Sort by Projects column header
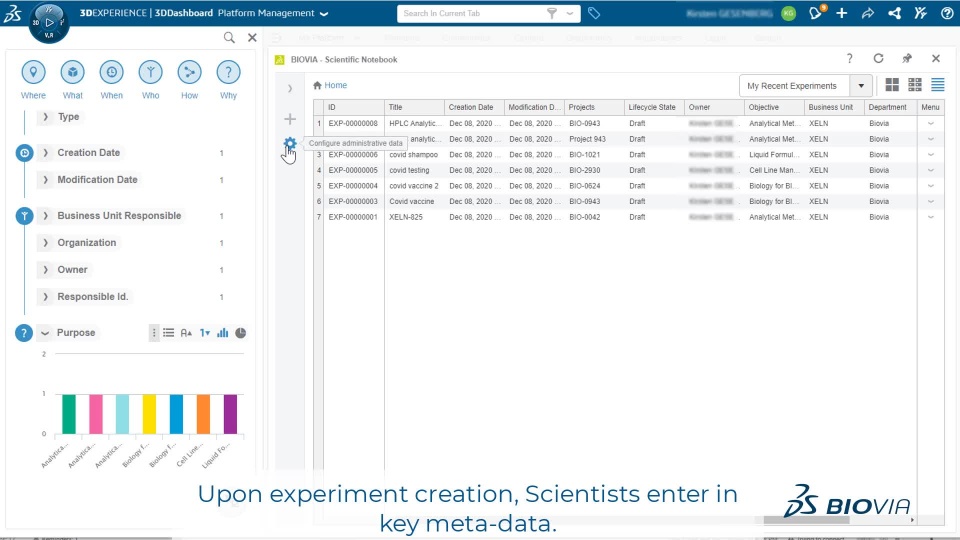 click(x=594, y=107)
